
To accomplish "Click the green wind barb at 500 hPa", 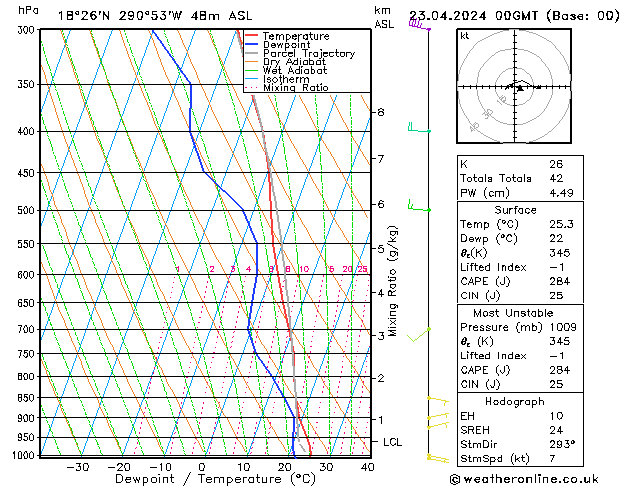I will [x=419, y=205].
